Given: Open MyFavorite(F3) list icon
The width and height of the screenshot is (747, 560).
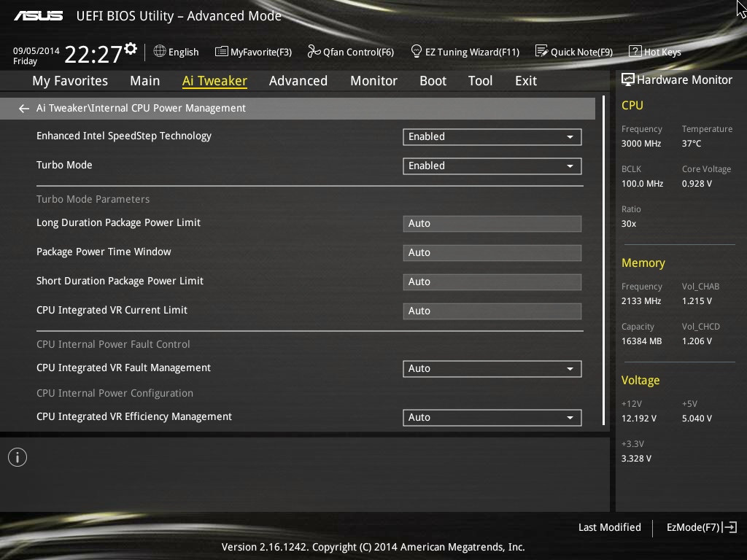Looking at the screenshot, I should [x=221, y=52].
